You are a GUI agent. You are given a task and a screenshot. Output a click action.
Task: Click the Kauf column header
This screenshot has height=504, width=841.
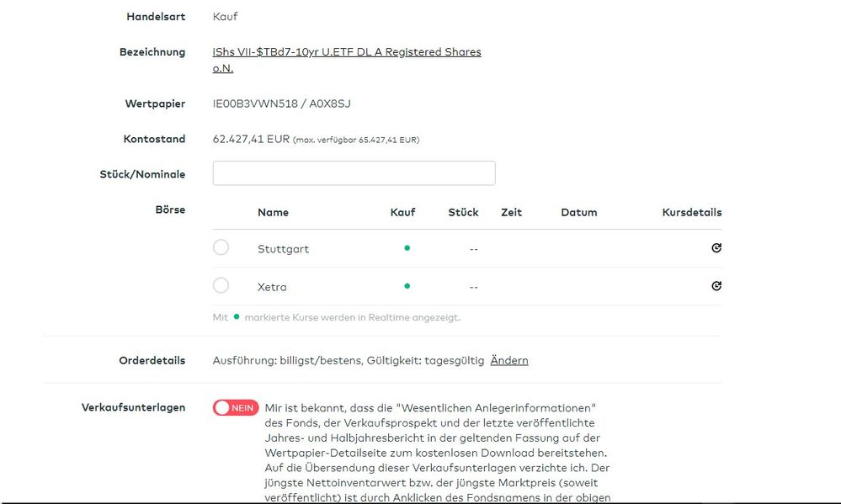[402, 212]
